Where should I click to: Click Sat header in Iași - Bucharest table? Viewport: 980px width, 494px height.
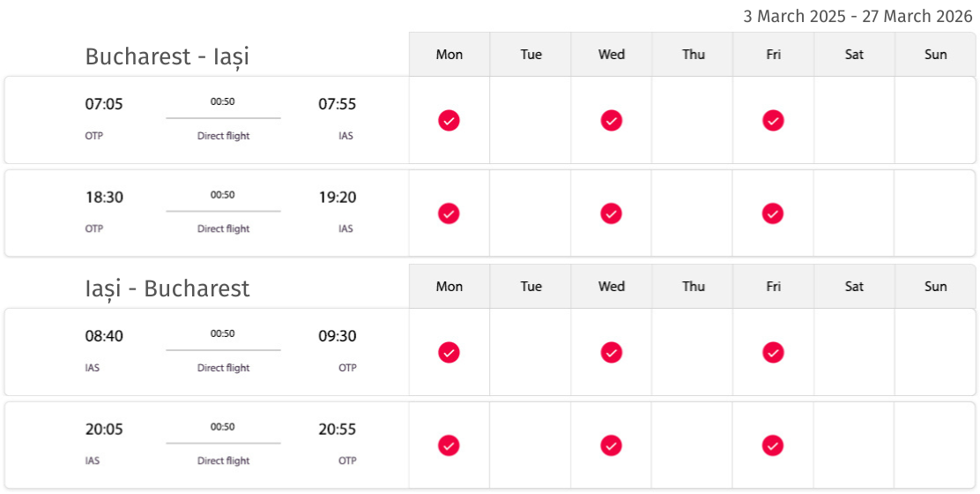(x=854, y=287)
